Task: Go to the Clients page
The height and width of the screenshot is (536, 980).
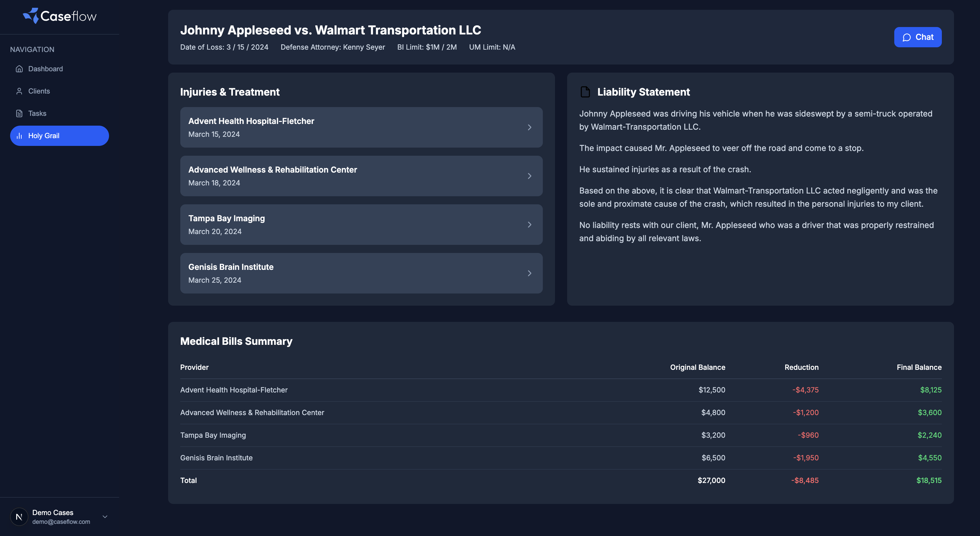Action: coord(59,91)
